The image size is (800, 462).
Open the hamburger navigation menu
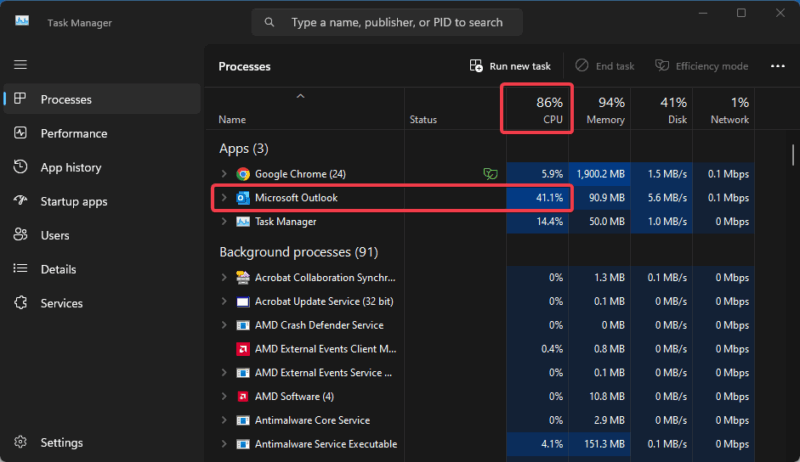(20, 65)
